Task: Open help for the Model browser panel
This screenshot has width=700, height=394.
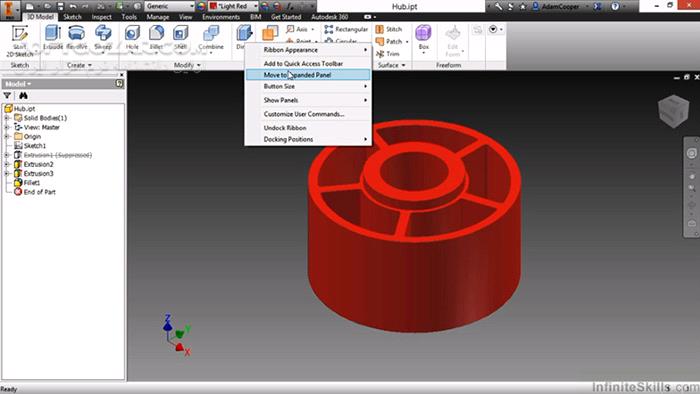Action: pyautogui.click(x=119, y=83)
